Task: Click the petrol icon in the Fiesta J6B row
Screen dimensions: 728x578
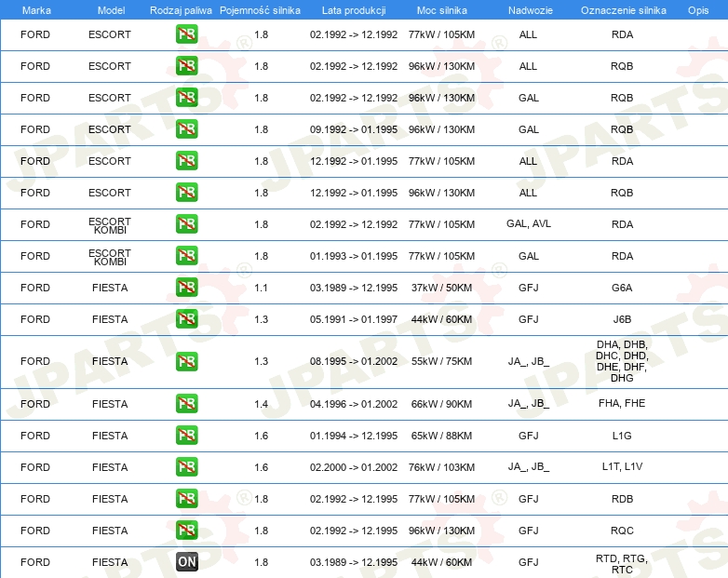Action: tap(186, 319)
